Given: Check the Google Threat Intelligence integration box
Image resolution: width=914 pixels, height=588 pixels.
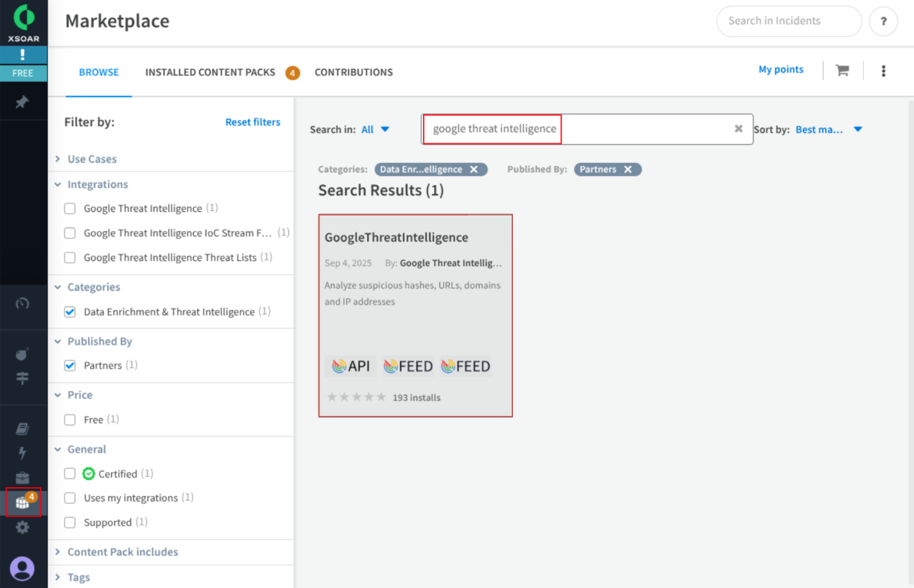Looking at the screenshot, I should click(70, 209).
